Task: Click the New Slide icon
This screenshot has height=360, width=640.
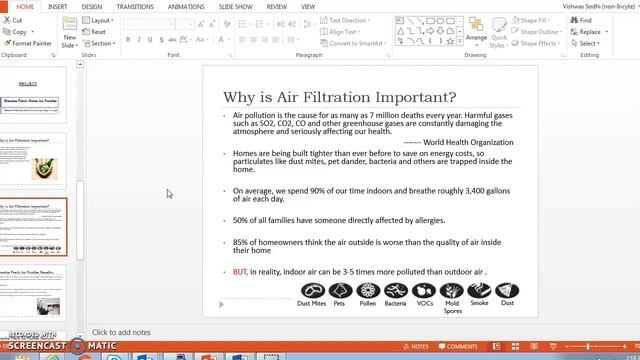Action: coord(69,24)
